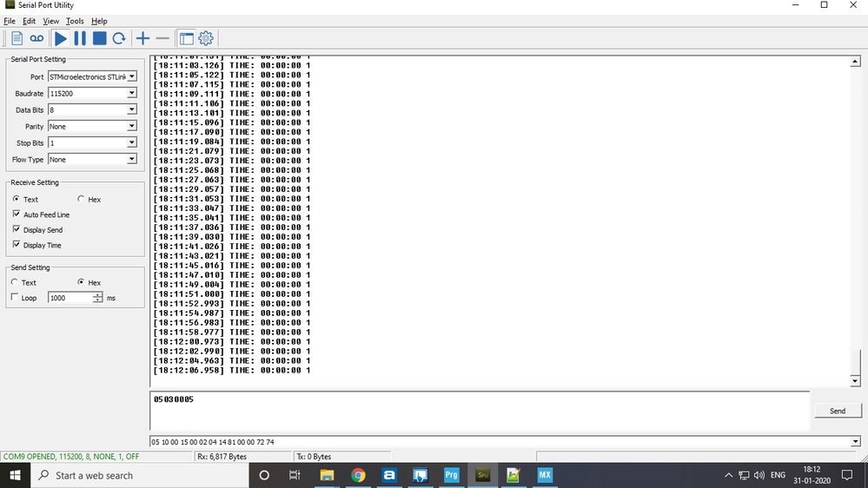
Task: Expand the Baudrate dropdown
Action: (x=132, y=93)
